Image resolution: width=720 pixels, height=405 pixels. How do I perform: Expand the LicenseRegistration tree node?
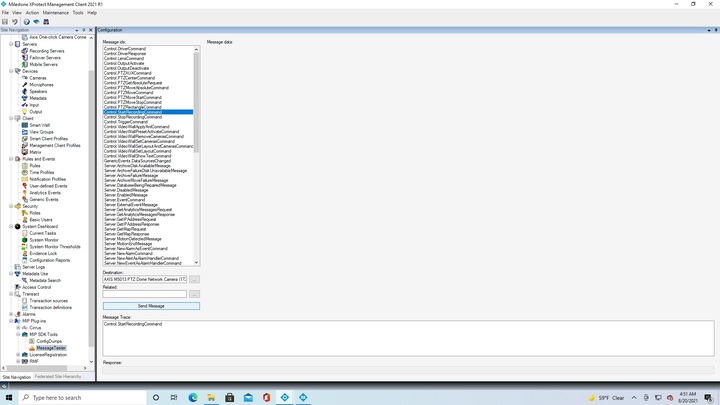(x=18, y=355)
